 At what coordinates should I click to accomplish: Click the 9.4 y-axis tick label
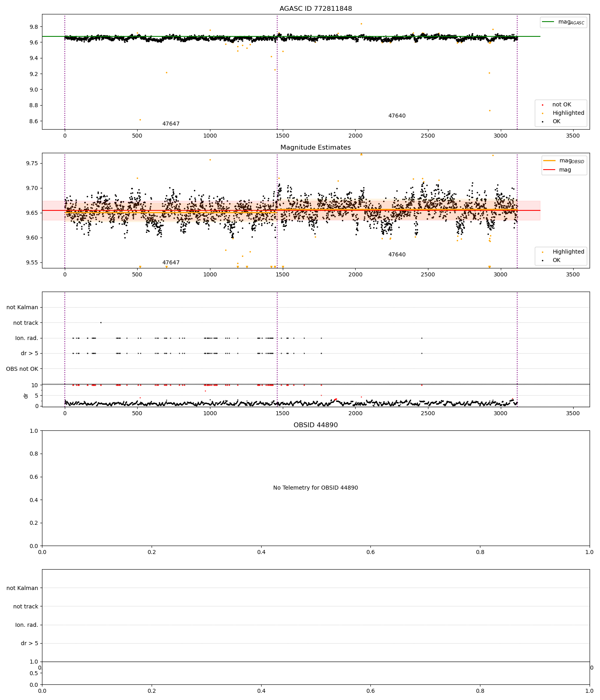pos(34,58)
